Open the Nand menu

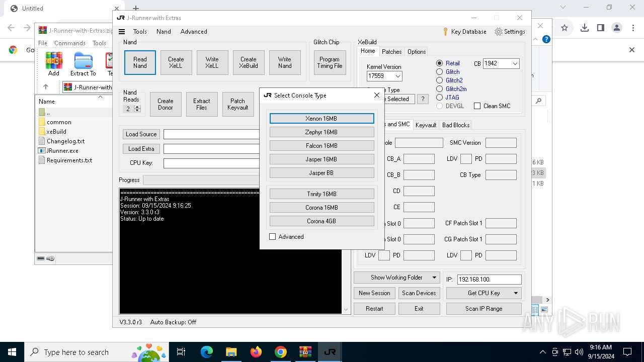(x=164, y=32)
